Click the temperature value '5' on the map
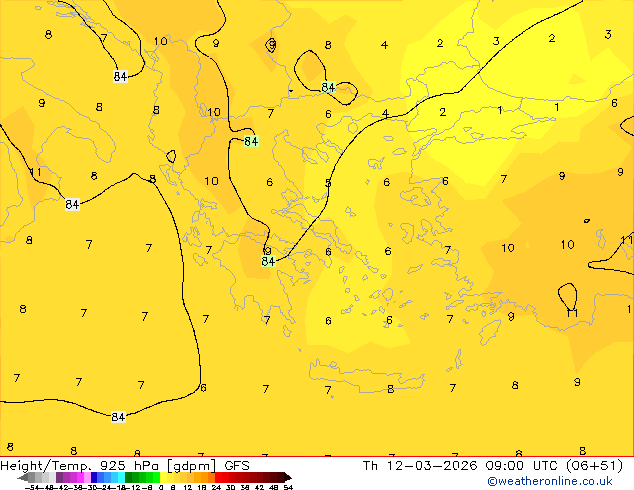Viewport: 634px width, 490px height. [328, 183]
